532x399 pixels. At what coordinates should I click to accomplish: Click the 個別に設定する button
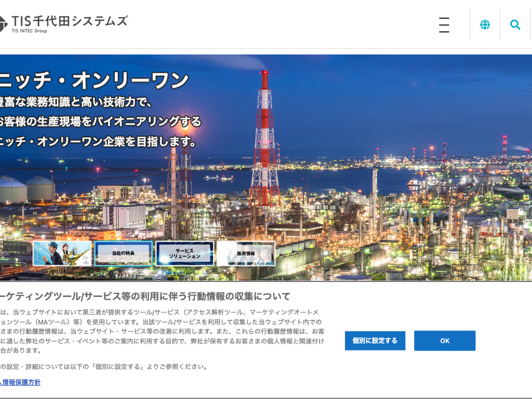click(x=375, y=340)
